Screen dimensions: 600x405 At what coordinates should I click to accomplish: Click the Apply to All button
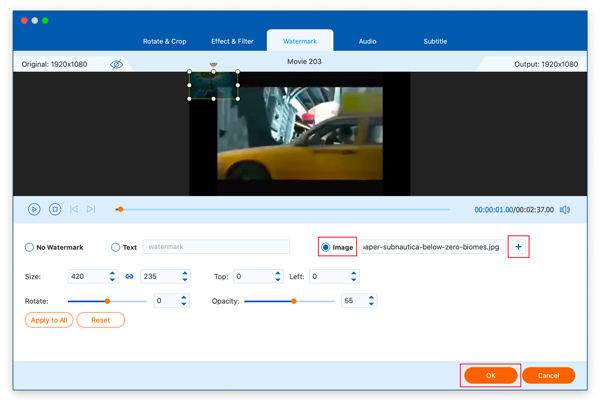48,320
